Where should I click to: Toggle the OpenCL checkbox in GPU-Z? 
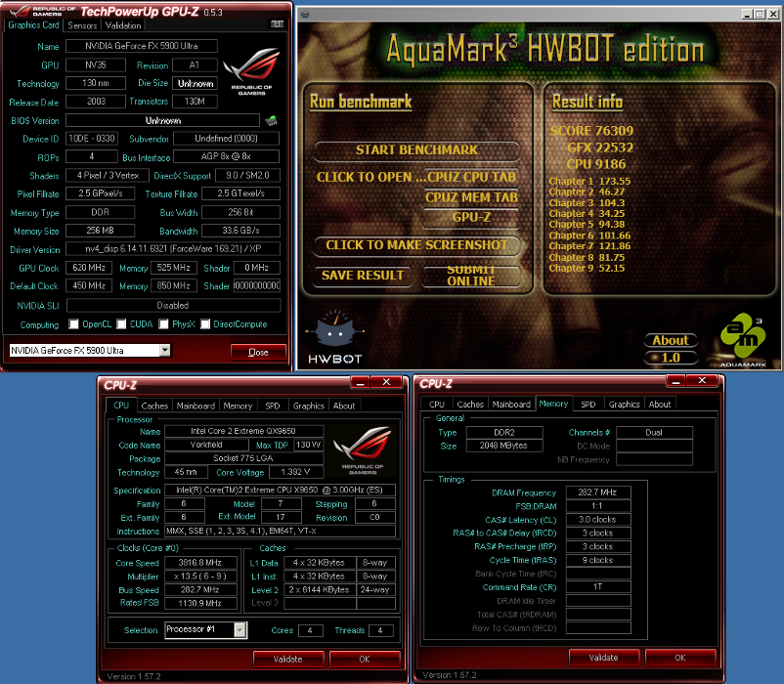click(74, 324)
